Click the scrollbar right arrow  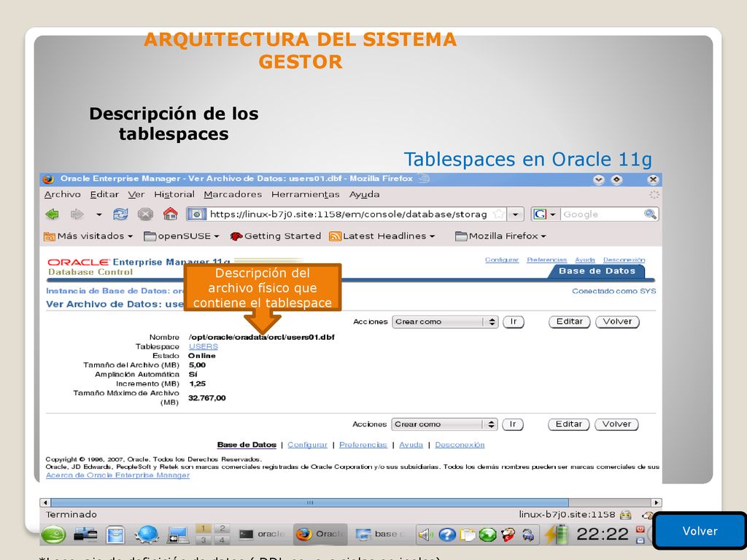[657, 502]
